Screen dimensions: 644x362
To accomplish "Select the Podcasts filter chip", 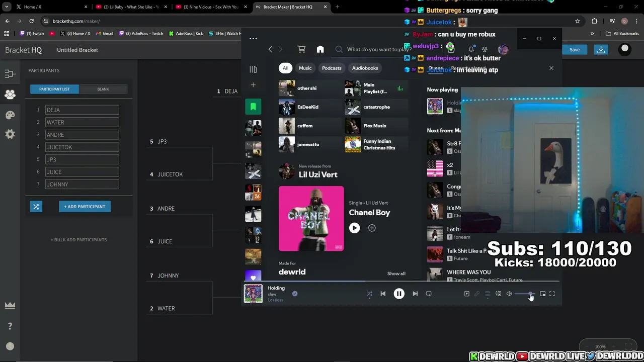I will [x=332, y=68].
